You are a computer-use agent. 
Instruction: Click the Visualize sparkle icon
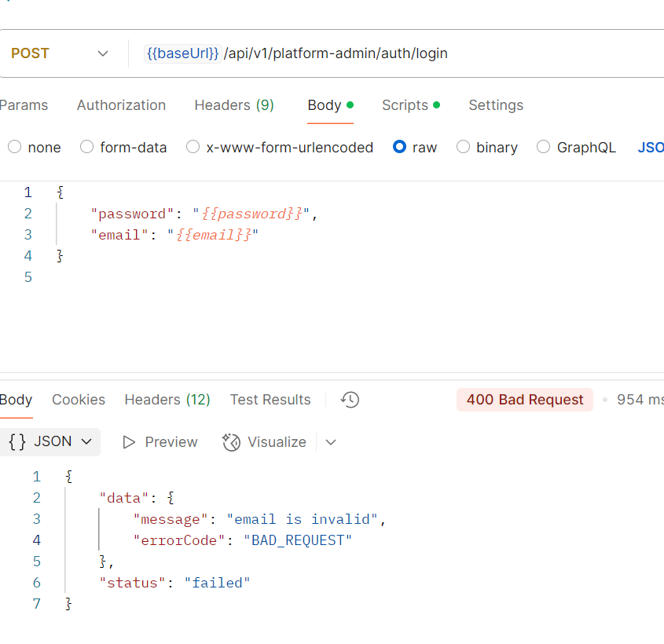click(x=231, y=442)
